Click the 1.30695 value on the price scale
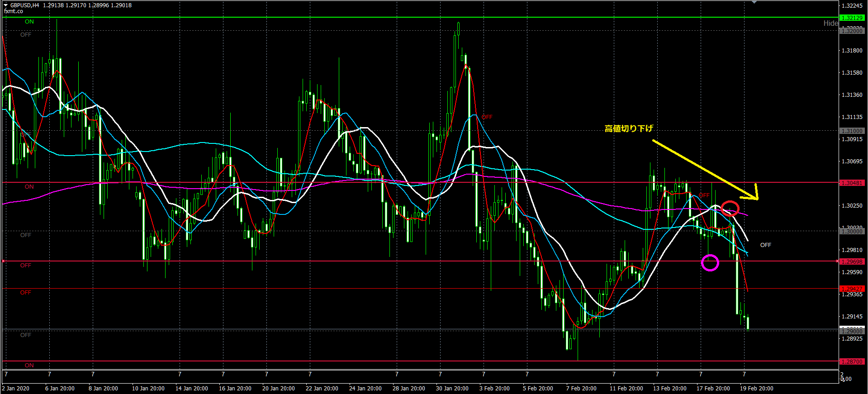This screenshot has width=868, height=394. (x=852, y=161)
